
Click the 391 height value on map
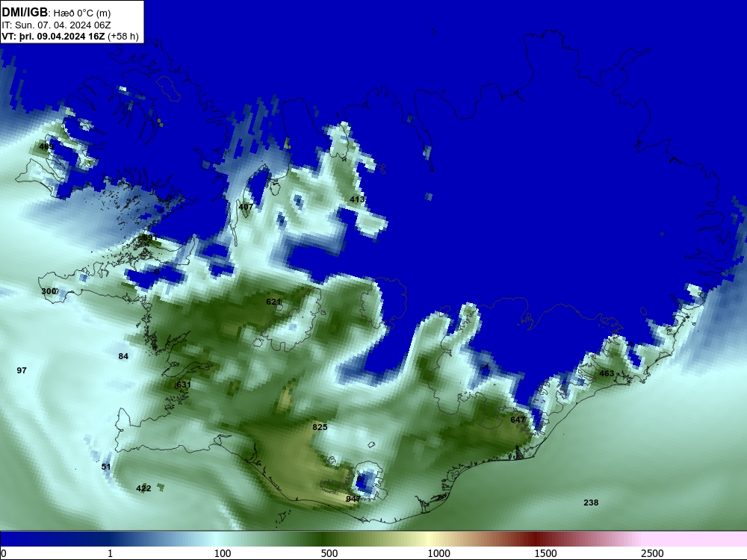[x=149, y=237]
